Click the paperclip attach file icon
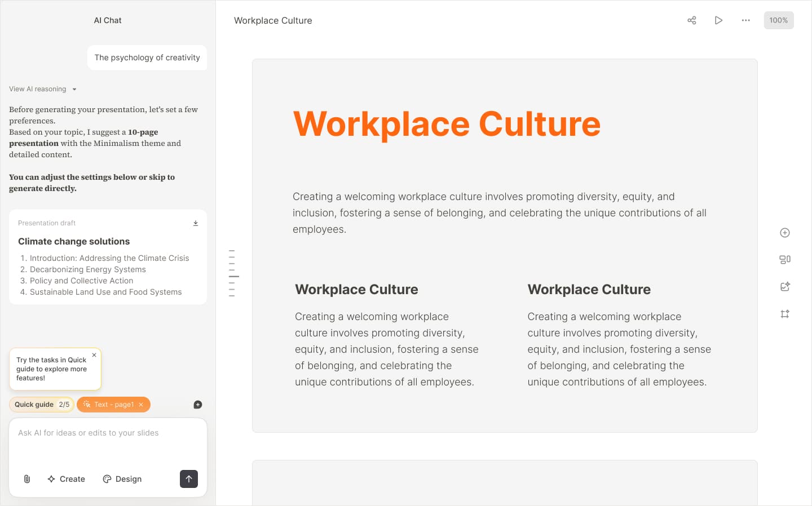The image size is (812, 506). (27, 479)
